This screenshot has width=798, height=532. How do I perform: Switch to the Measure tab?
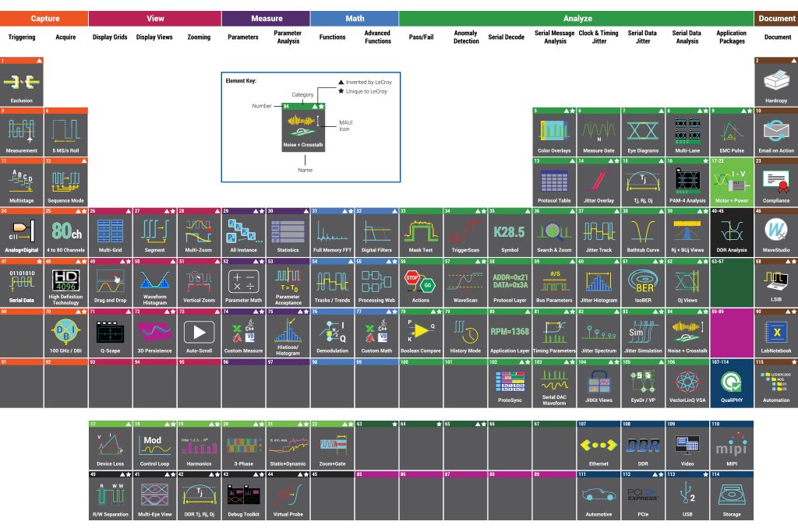(x=266, y=18)
